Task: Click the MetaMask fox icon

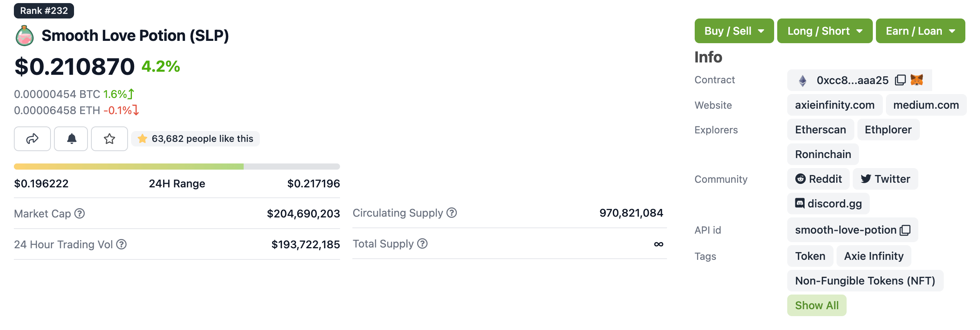Action: [917, 80]
